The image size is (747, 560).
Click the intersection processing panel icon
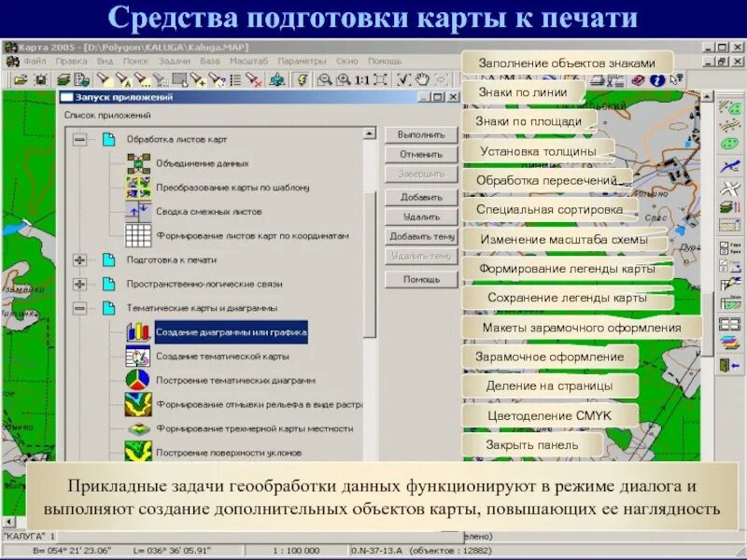(x=729, y=188)
